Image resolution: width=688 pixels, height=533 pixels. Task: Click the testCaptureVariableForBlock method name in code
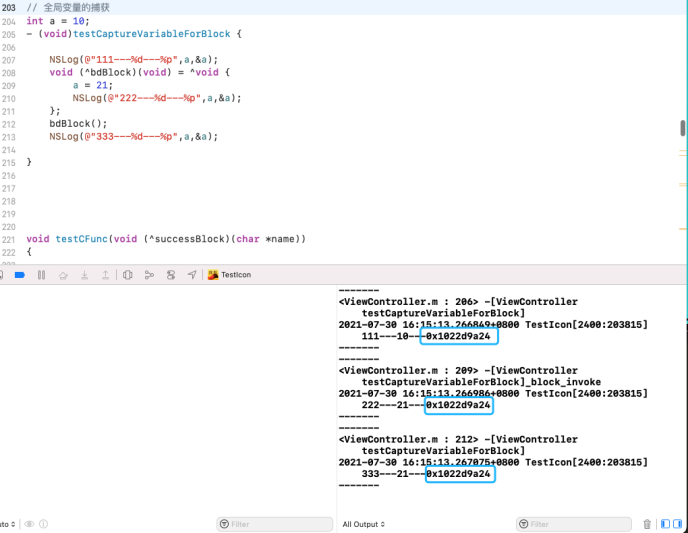(151, 34)
